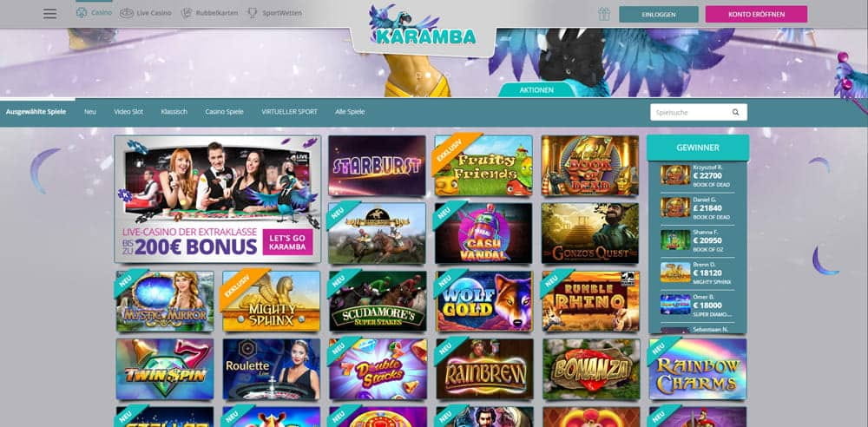Focus the Spielsuche search field

(x=690, y=112)
